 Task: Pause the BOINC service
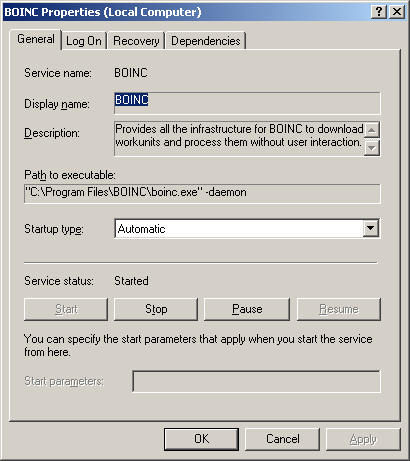click(247, 309)
